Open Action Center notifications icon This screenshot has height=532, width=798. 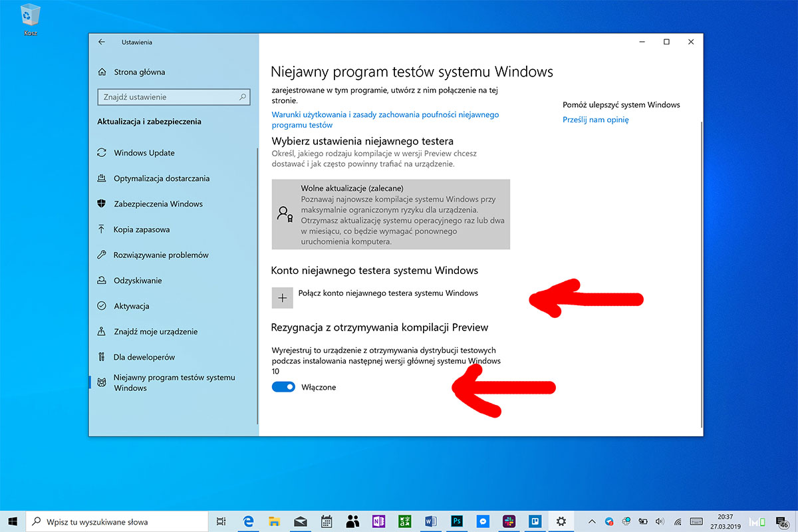[x=783, y=522]
